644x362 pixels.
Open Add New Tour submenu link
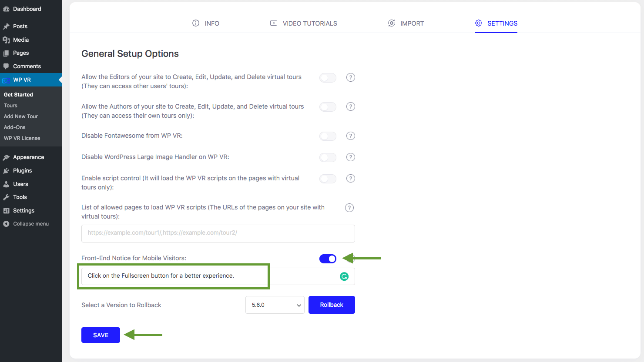tap(21, 116)
